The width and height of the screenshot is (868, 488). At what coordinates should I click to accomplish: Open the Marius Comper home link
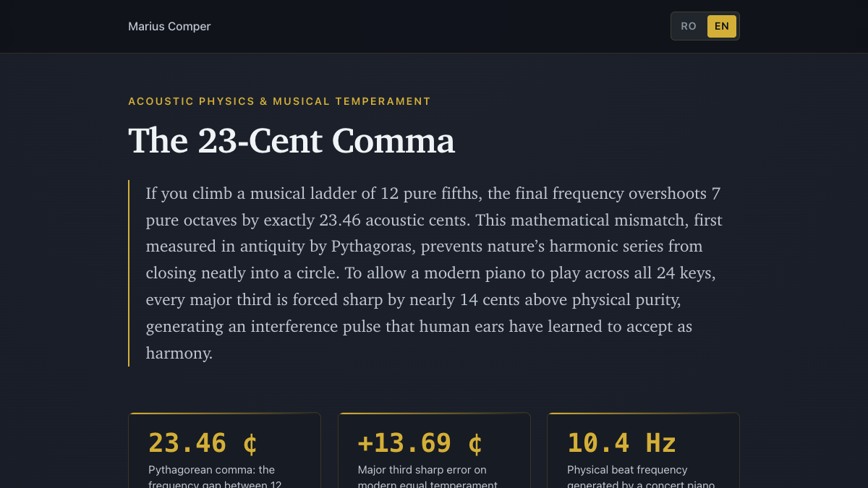[x=169, y=26]
